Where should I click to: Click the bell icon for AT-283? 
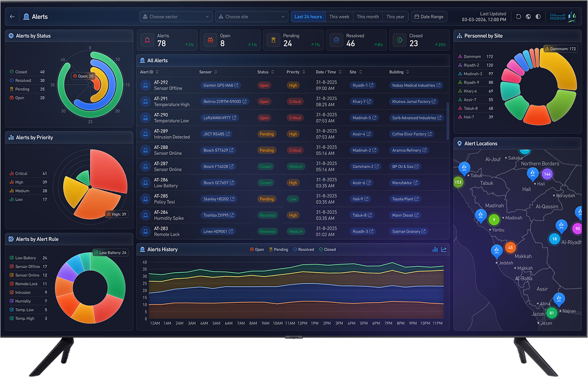click(146, 232)
